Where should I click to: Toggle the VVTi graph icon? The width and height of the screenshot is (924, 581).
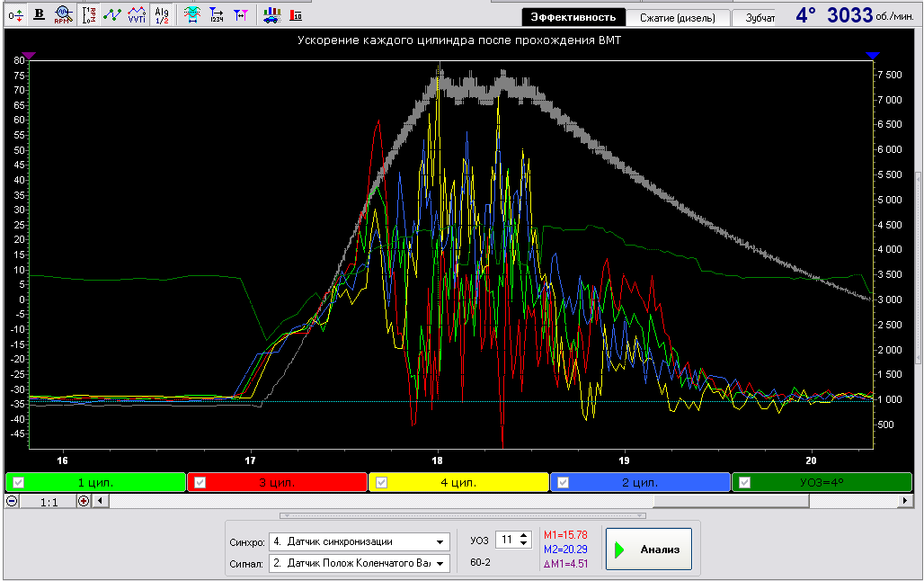point(137,14)
